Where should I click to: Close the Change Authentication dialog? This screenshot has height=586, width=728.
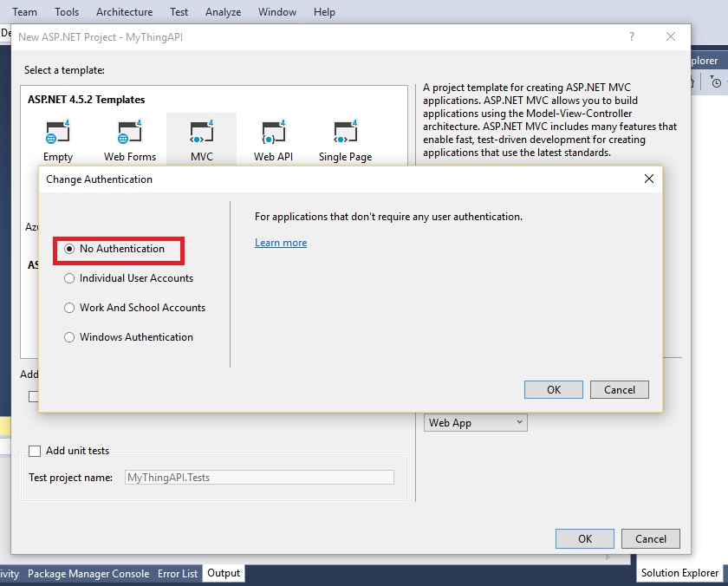tap(649, 179)
